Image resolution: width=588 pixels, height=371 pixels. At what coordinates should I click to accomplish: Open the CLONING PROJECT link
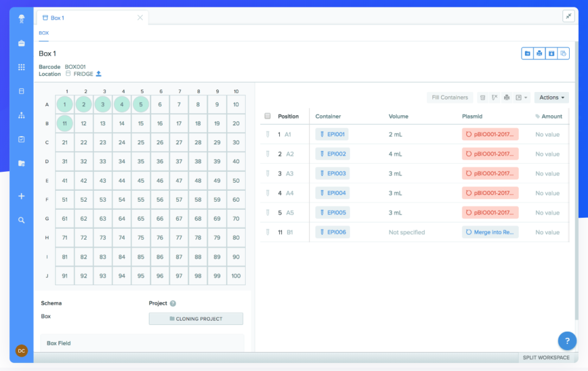[x=195, y=318]
